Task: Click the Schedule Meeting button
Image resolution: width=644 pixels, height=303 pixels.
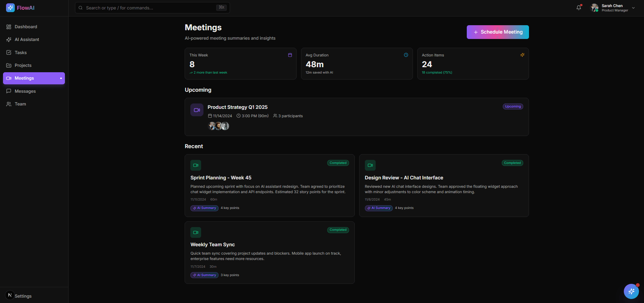Action: click(x=497, y=32)
